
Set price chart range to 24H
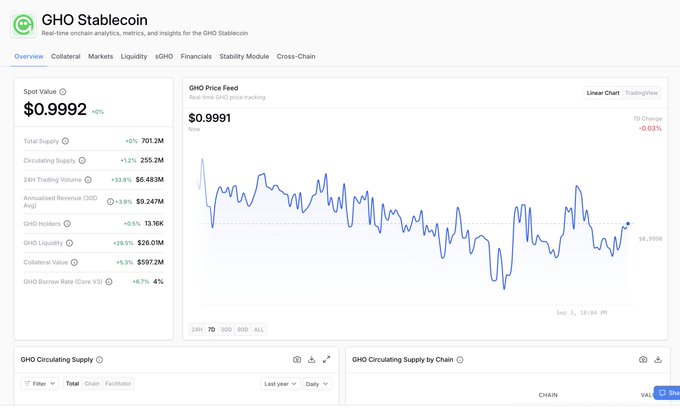[197, 330]
